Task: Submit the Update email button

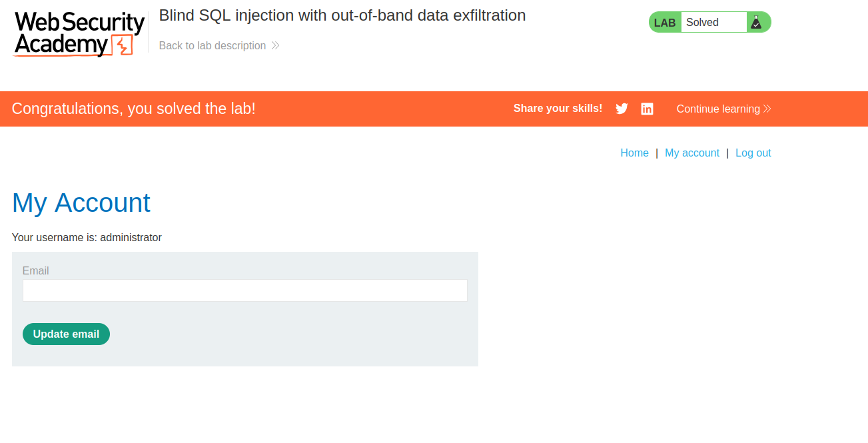Action: (x=66, y=334)
